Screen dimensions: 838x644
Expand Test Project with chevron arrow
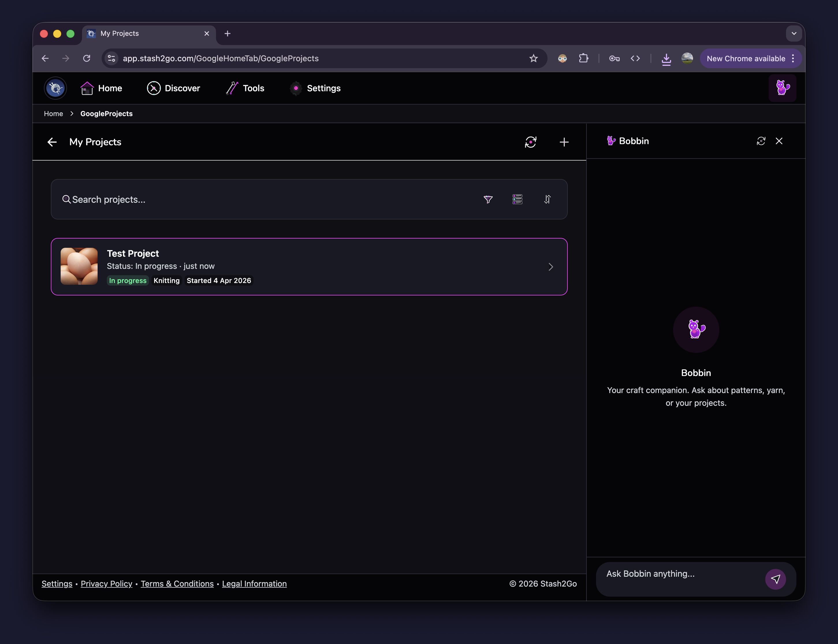(550, 267)
